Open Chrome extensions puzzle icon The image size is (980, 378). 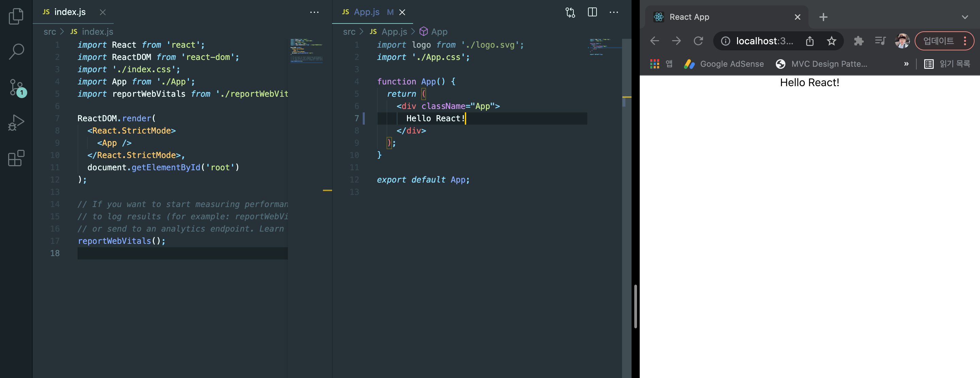[858, 41]
